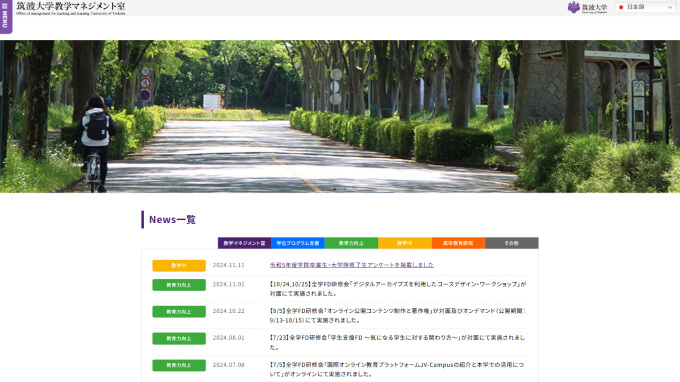Select the gray その他 category tab
Screen dimensions: 680x382
coord(512,243)
